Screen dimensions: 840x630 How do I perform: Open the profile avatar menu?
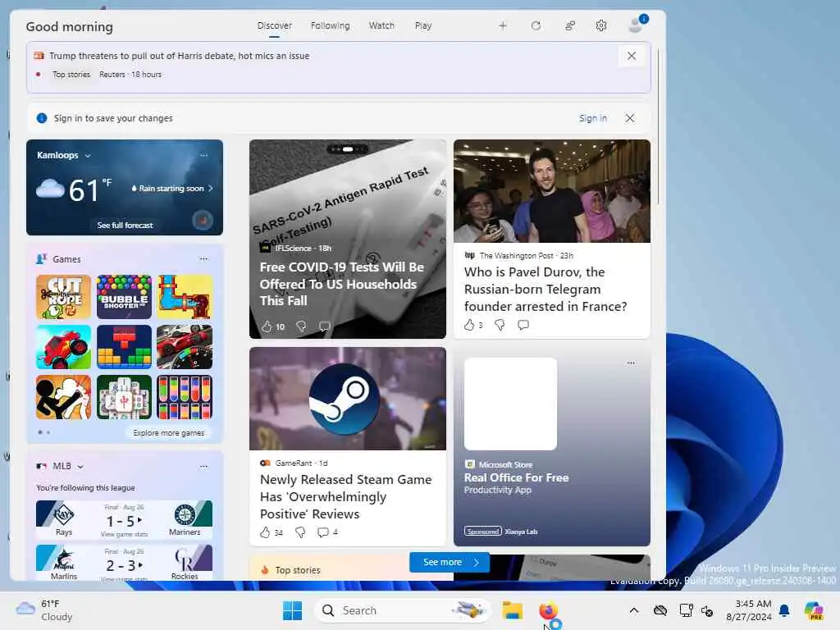pyautogui.click(x=637, y=24)
